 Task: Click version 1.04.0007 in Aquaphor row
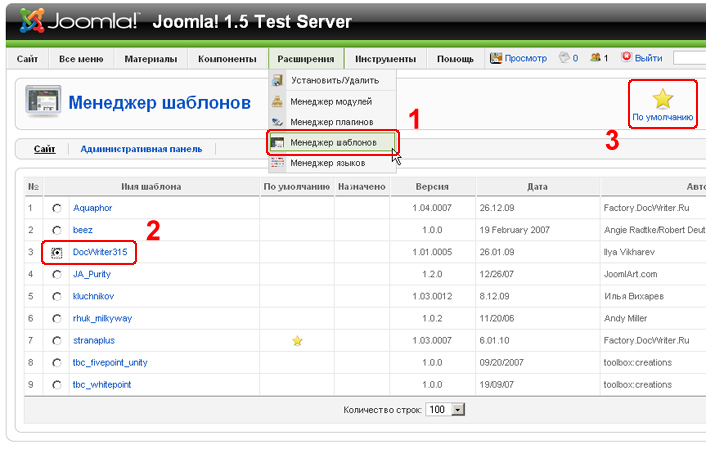(432, 208)
